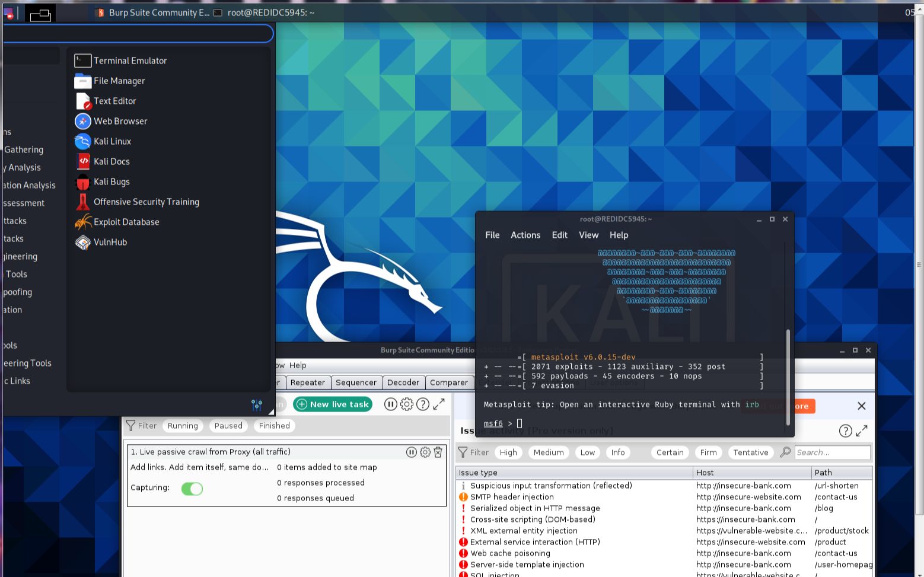924x577 pixels.
Task: Click the application menu search box
Action: [138, 33]
